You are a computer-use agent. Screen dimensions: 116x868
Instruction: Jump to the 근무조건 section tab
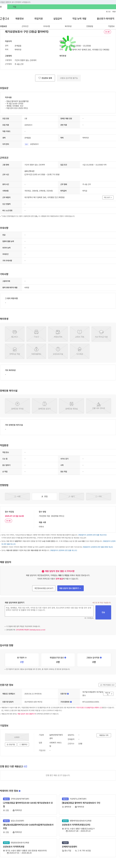point(25,26)
